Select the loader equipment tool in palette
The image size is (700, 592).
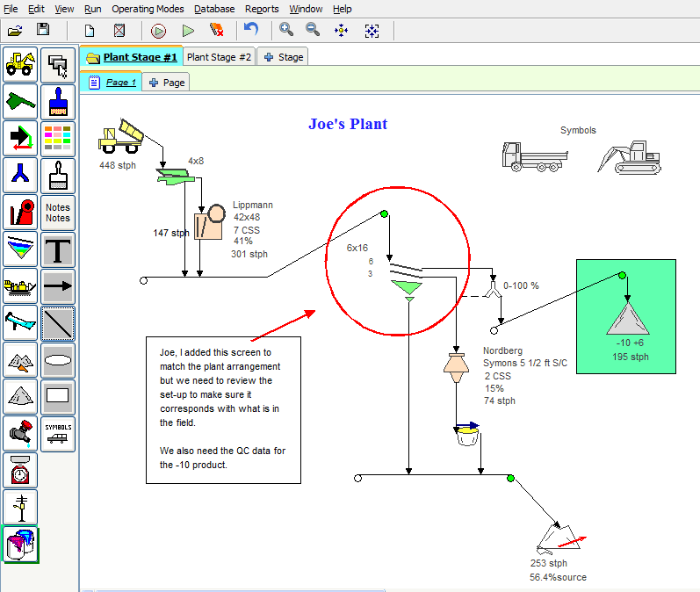tap(21, 64)
